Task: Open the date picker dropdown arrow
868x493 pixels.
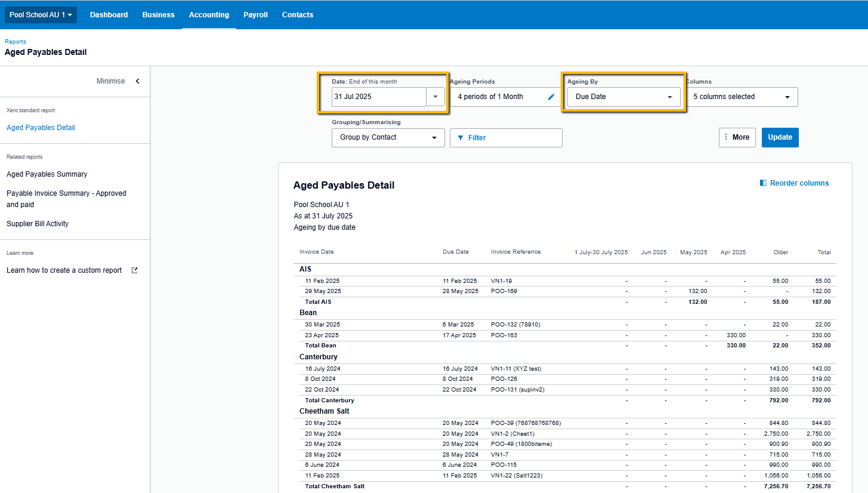Action: [435, 97]
